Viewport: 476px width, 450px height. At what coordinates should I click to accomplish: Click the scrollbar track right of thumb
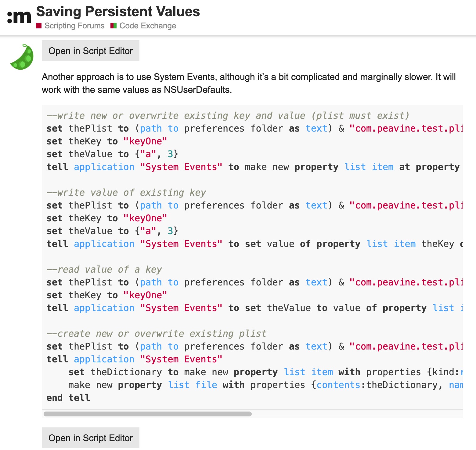coord(357,414)
